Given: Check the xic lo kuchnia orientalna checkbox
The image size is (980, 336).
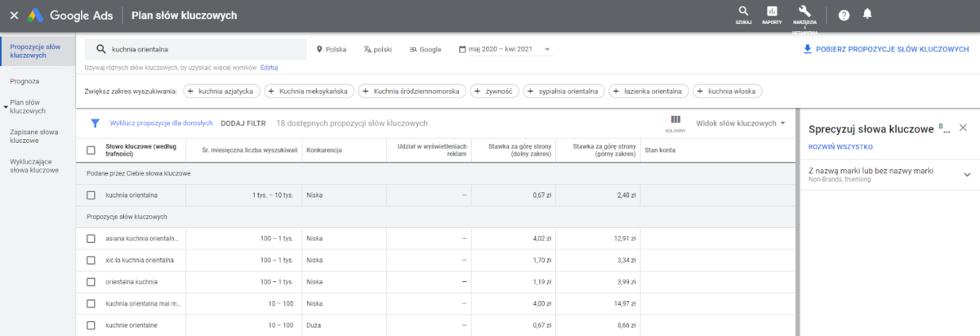Looking at the screenshot, I should coord(91,260).
